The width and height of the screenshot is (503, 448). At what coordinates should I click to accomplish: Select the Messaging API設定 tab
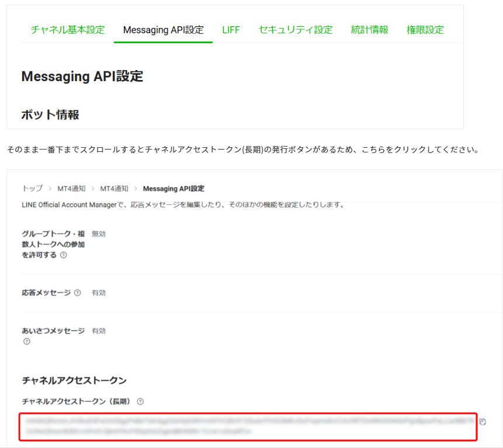163,30
